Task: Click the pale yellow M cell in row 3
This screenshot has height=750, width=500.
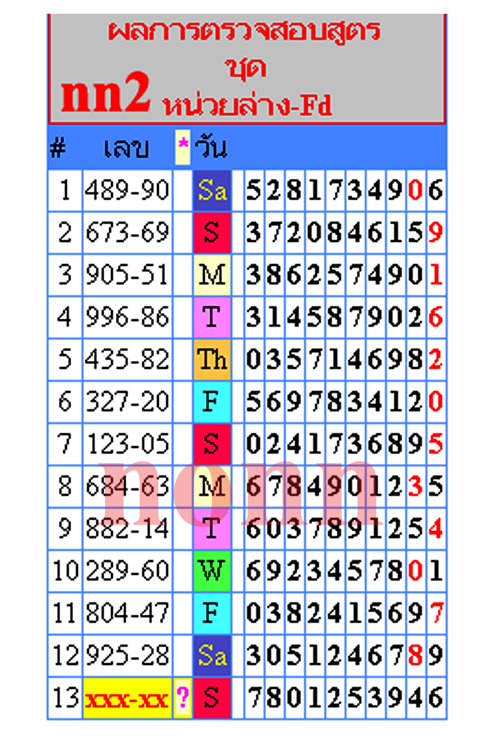Action: (x=212, y=275)
